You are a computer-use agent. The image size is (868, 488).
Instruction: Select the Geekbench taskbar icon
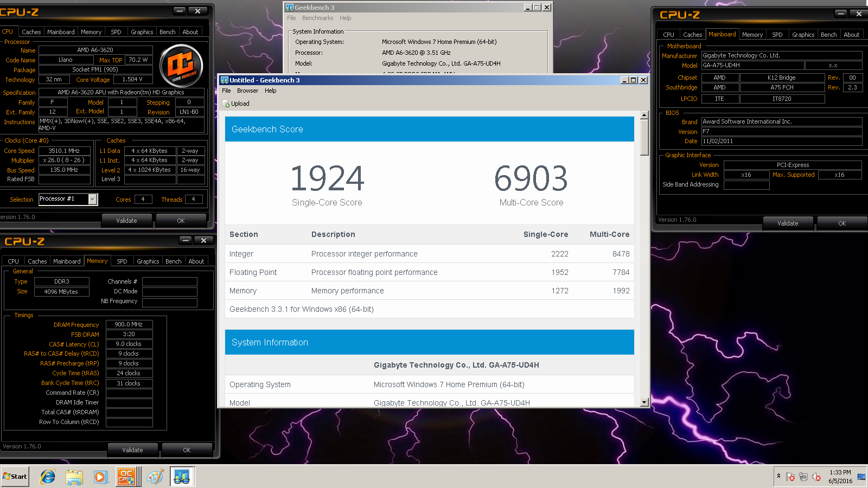182,477
